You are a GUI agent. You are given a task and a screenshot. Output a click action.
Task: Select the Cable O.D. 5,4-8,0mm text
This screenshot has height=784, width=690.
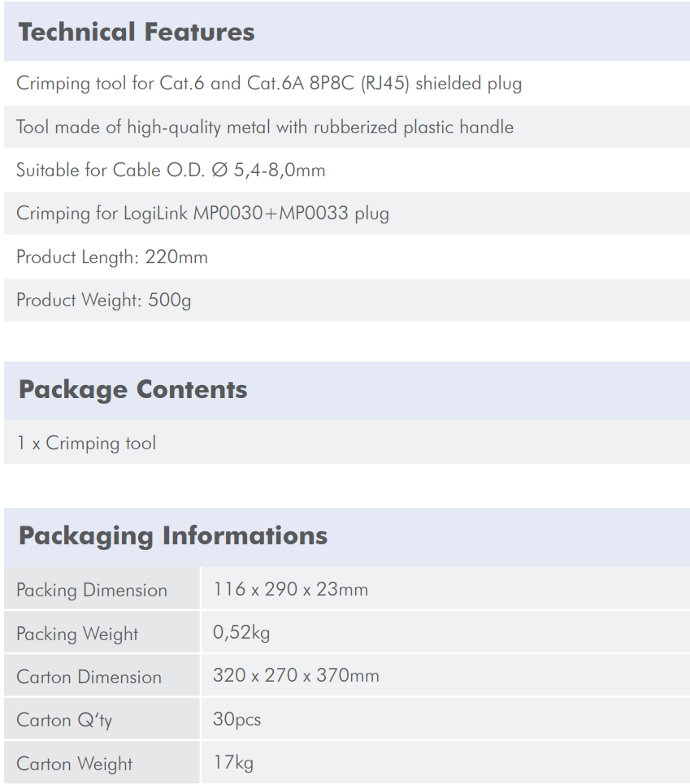point(171,170)
